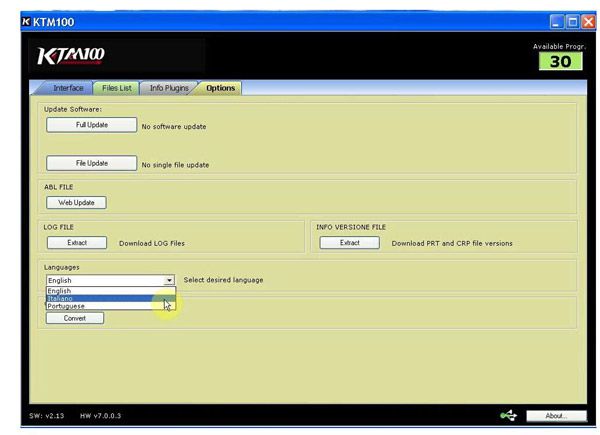Go to the Info Plugins tab
600x435 pixels.
click(x=168, y=88)
